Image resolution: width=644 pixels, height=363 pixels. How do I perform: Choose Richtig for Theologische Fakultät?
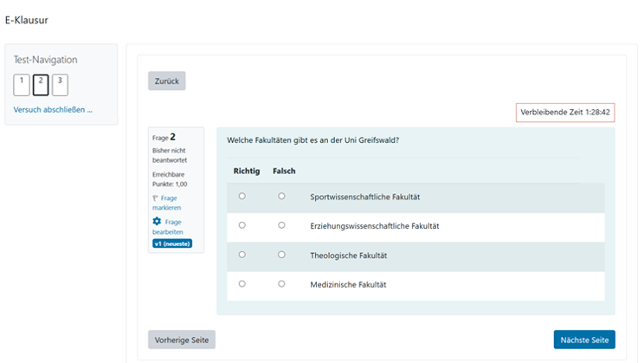click(241, 255)
